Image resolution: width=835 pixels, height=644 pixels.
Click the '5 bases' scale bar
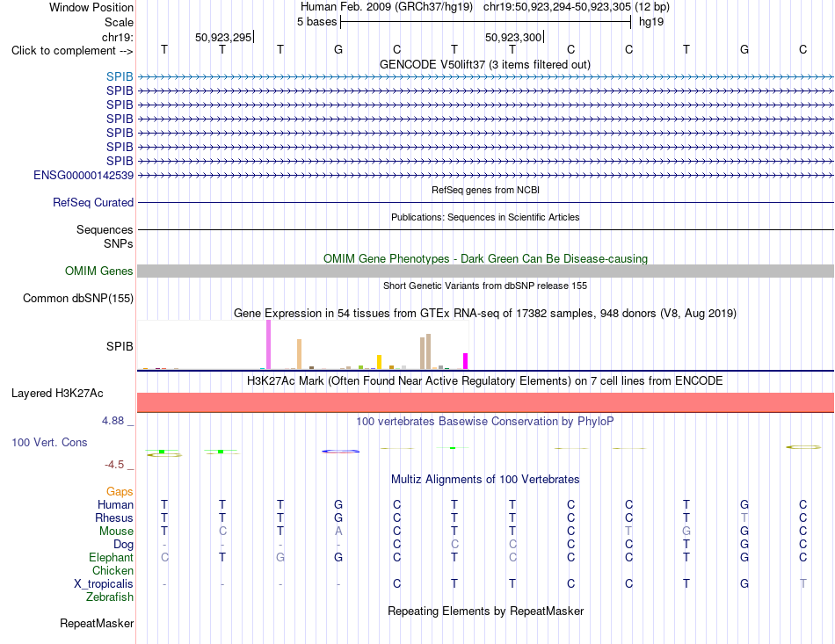[x=485, y=22]
